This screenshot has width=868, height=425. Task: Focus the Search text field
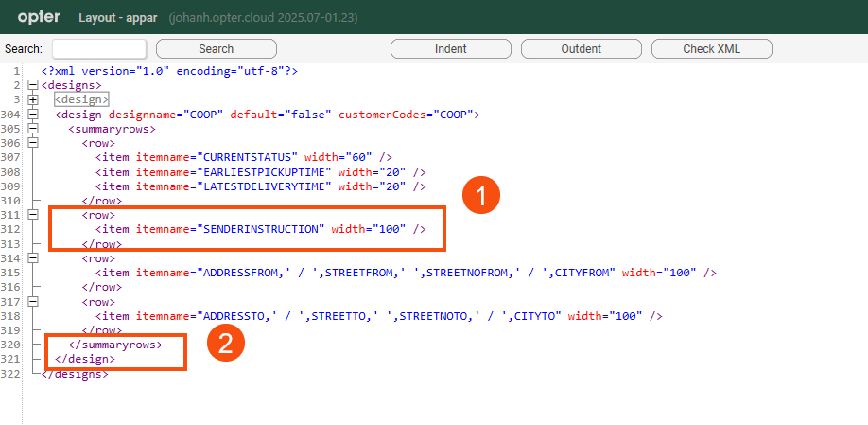point(99,49)
